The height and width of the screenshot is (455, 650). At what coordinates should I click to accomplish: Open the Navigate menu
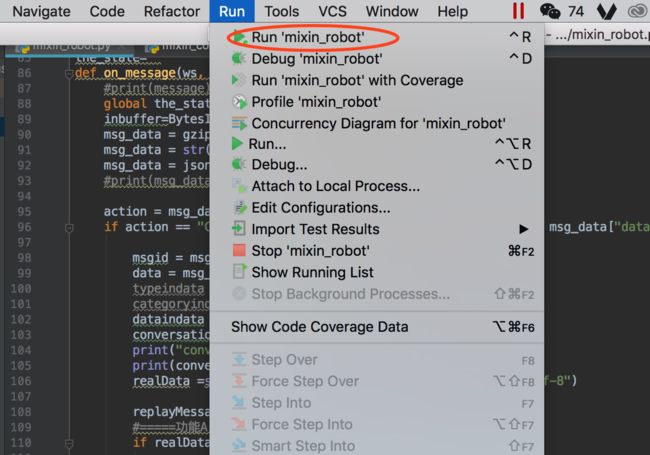click(x=41, y=11)
